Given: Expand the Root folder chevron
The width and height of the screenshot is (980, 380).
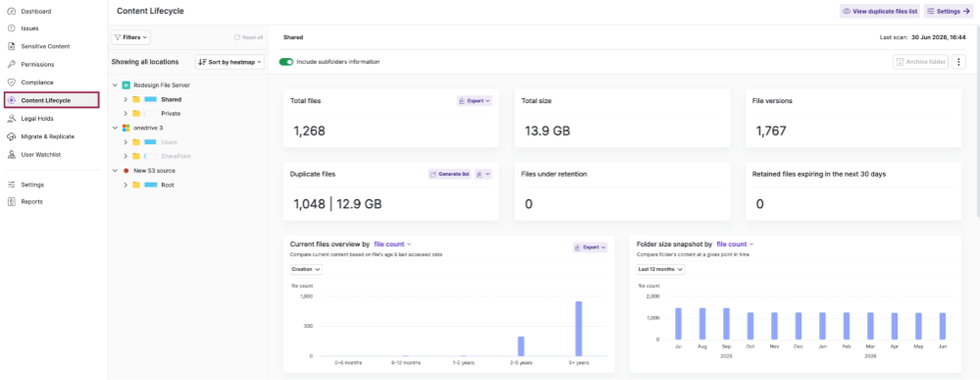Looking at the screenshot, I should tap(126, 185).
